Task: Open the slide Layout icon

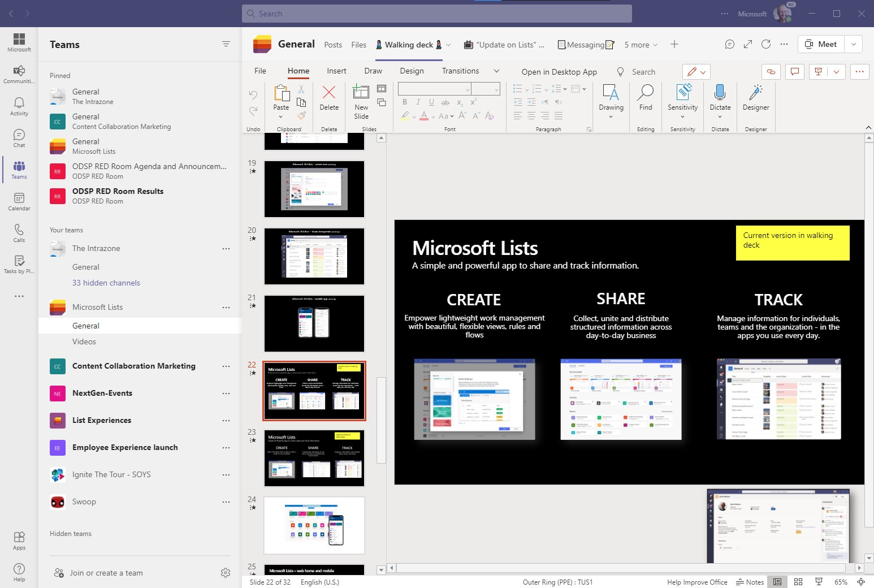Action: click(382, 89)
